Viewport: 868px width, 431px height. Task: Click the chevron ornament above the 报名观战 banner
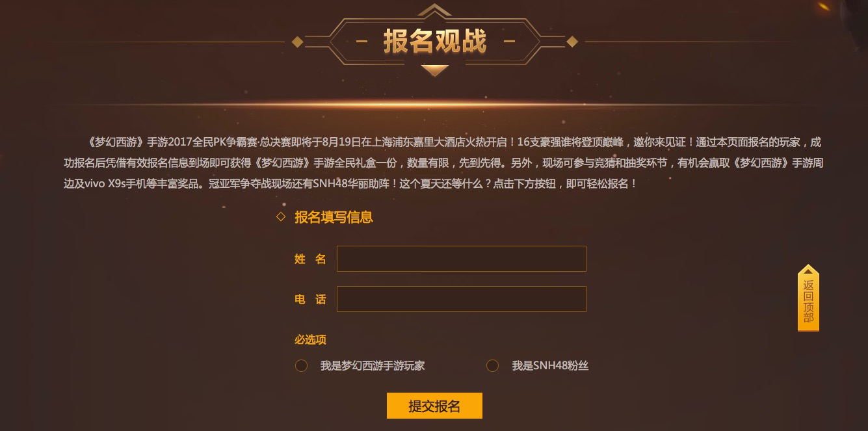[x=434, y=10]
